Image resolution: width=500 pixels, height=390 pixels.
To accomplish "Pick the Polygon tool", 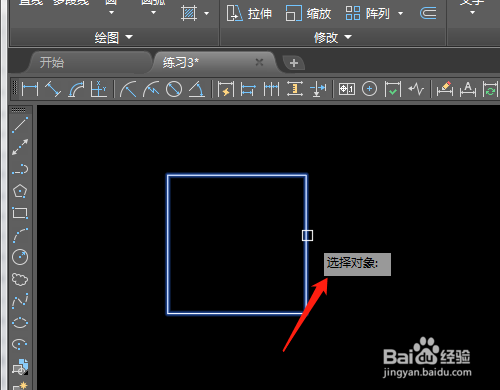I will 20,191.
